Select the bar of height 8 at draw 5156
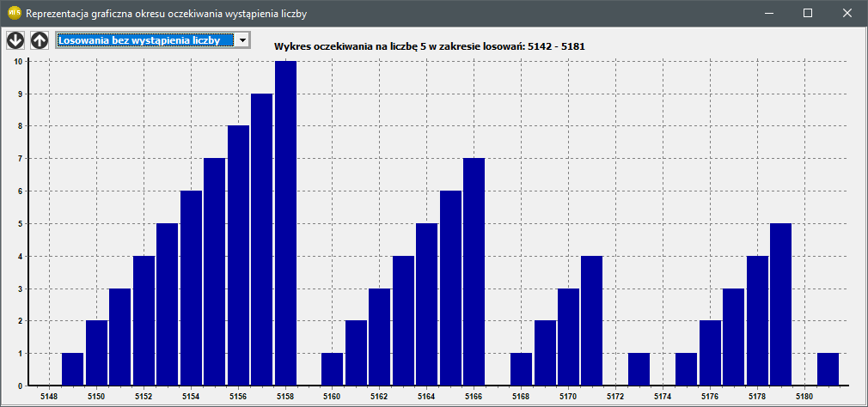Image resolution: width=868 pixels, height=407 pixels. point(239,256)
